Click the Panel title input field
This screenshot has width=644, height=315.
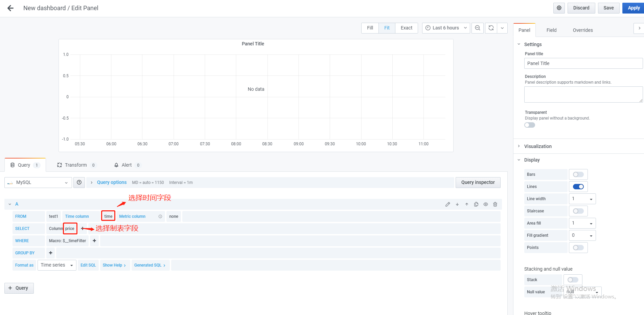coord(583,63)
